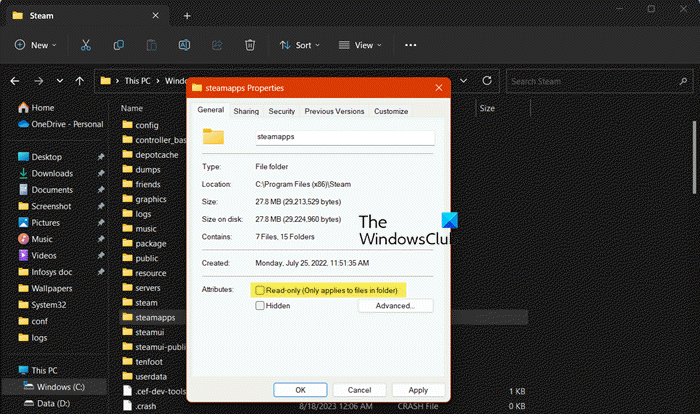Click the Delete trash icon in toolbar
Image resolution: width=700 pixels, height=414 pixels.
click(250, 45)
